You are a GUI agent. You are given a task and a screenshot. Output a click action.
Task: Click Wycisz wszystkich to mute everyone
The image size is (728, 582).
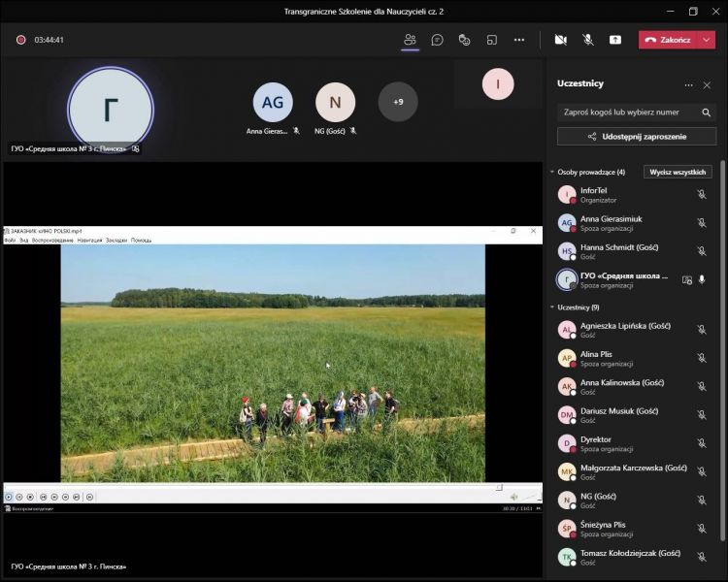point(679,172)
